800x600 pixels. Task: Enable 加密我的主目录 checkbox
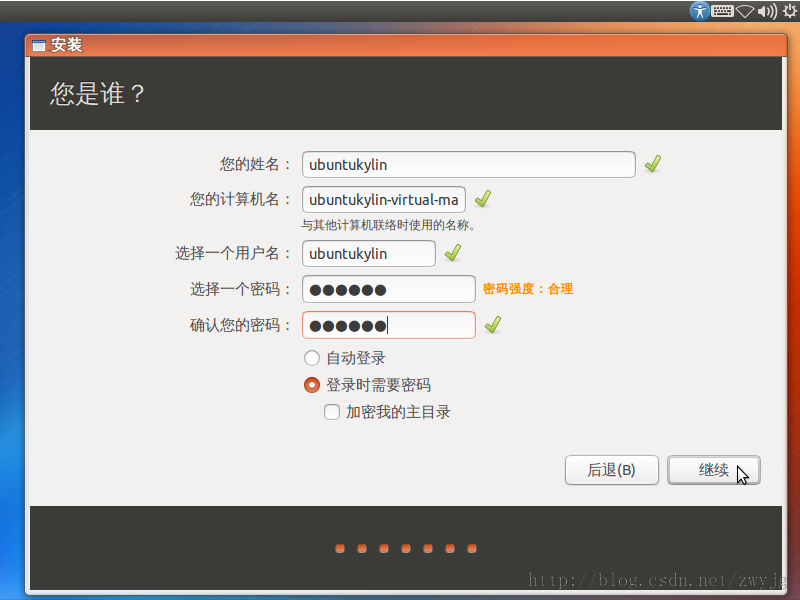coord(332,412)
